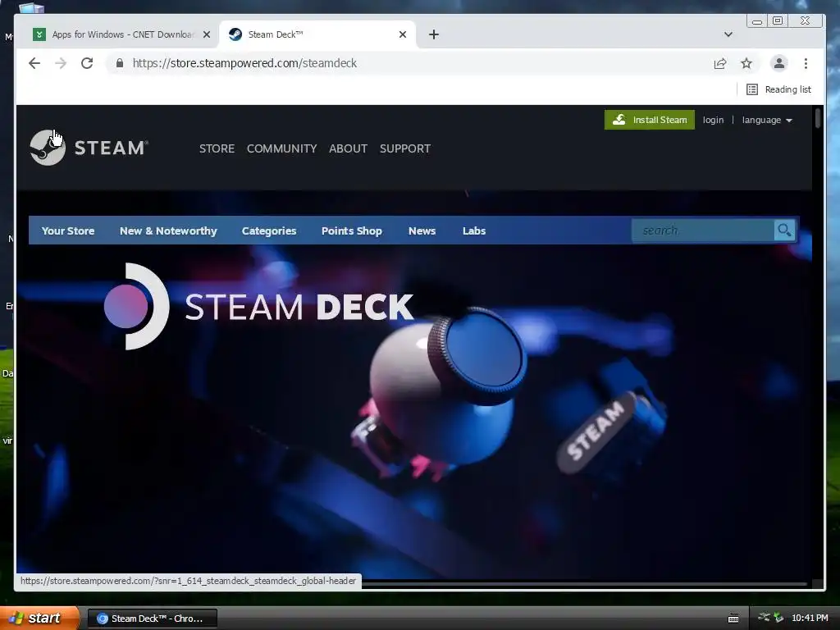The height and width of the screenshot is (630, 840).
Task: Open the COMMUNITY menu
Action: pos(282,148)
